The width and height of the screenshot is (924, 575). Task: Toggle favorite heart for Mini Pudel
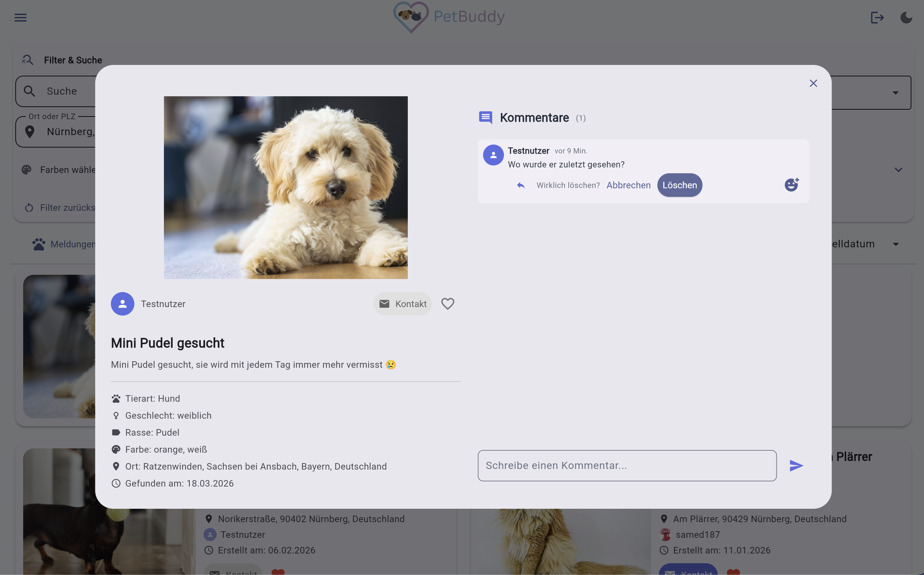tap(447, 304)
